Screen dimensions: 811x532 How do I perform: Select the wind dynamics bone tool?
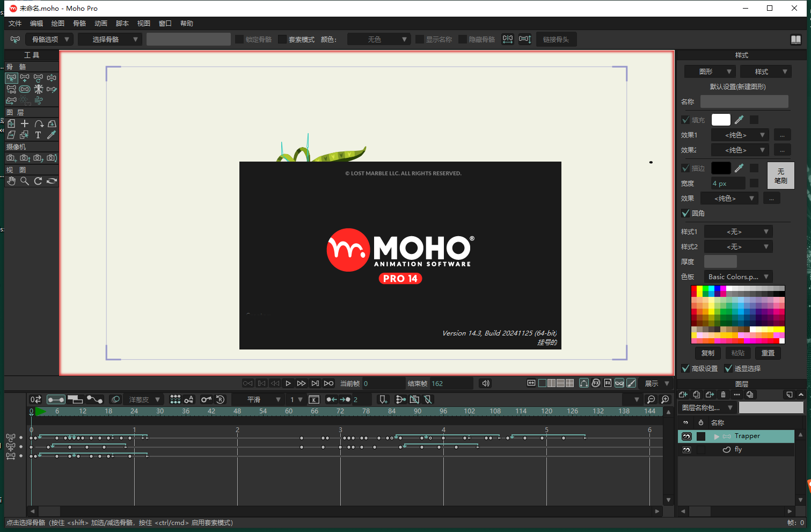point(38,100)
